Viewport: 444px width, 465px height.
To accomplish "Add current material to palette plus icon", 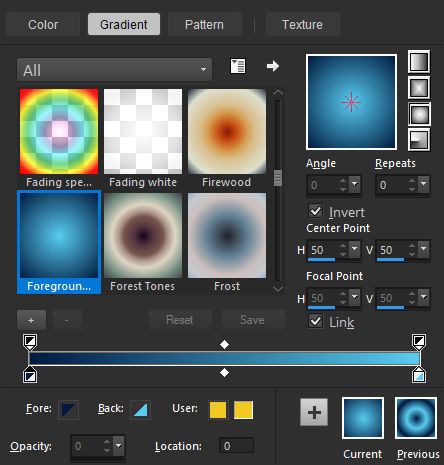I will 314,412.
